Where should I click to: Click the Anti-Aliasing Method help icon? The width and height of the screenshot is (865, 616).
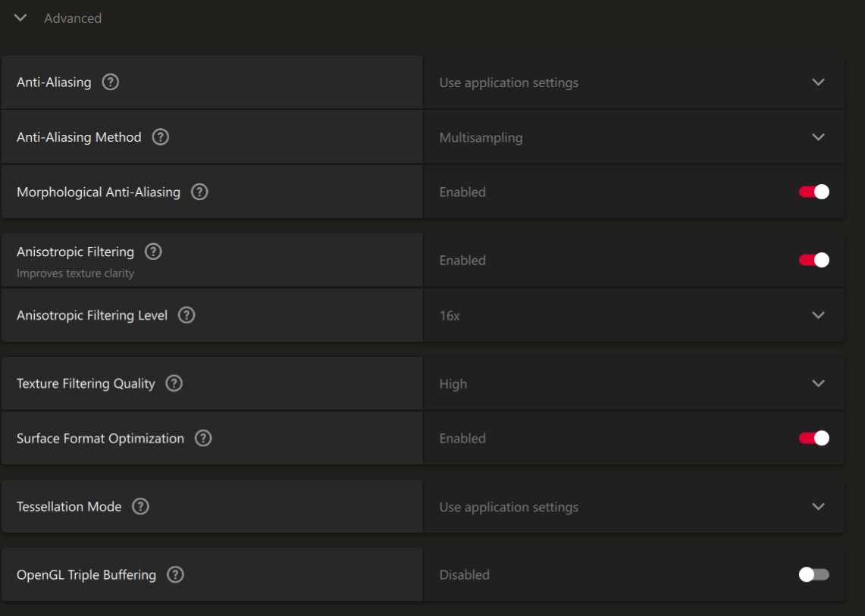coord(160,137)
